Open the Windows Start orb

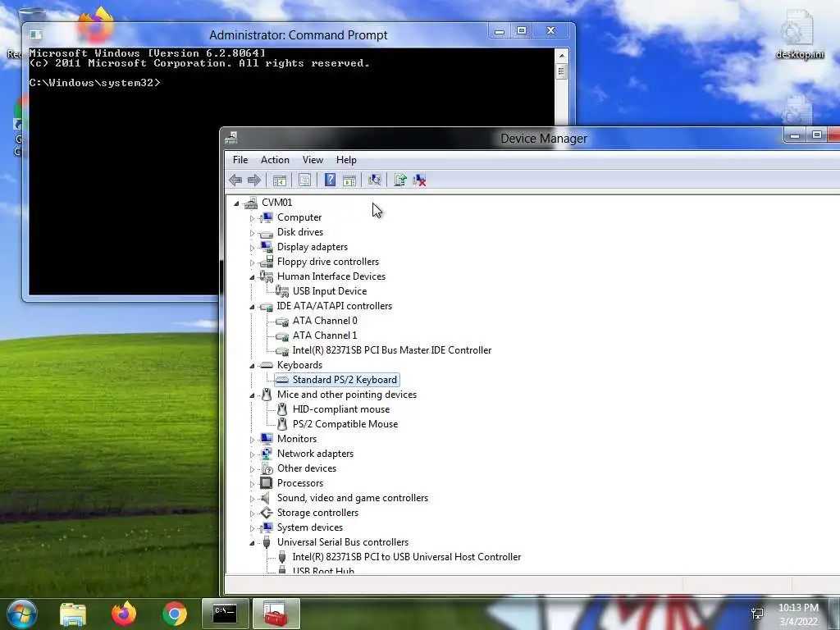(x=21, y=614)
